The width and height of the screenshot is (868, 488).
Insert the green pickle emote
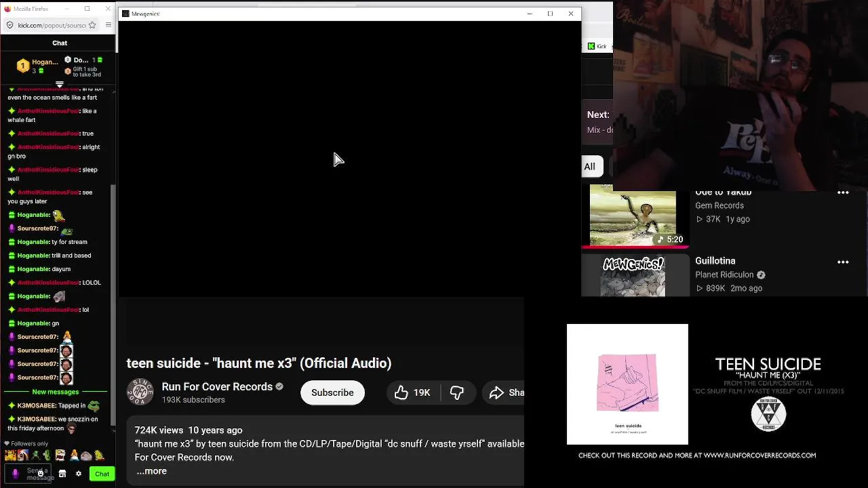coord(47,455)
